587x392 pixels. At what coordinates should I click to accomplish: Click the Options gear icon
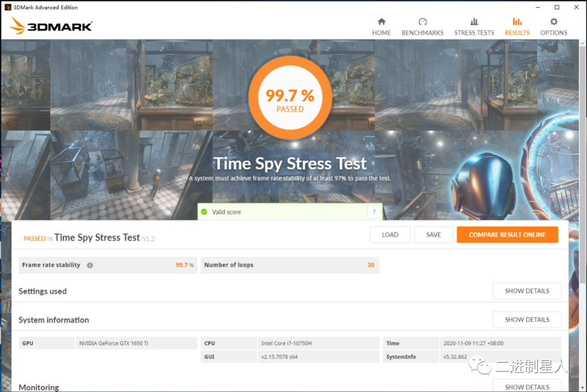(x=554, y=22)
